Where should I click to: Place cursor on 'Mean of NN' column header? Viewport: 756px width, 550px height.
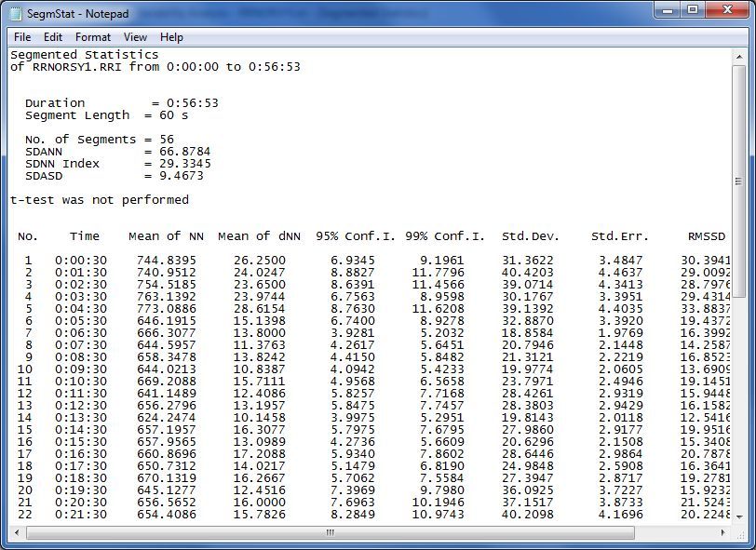click(166, 236)
